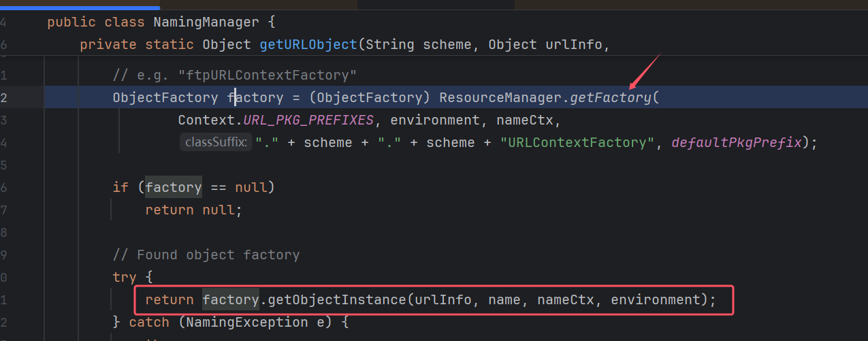Click the ftpURLContextFactory comment line

point(235,74)
